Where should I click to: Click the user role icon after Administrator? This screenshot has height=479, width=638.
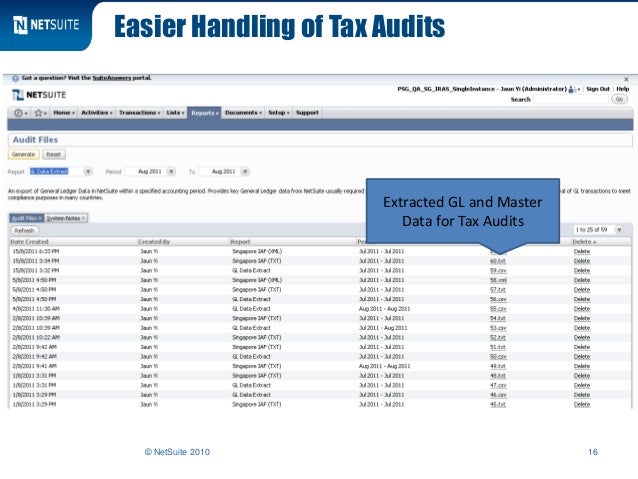pos(571,89)
